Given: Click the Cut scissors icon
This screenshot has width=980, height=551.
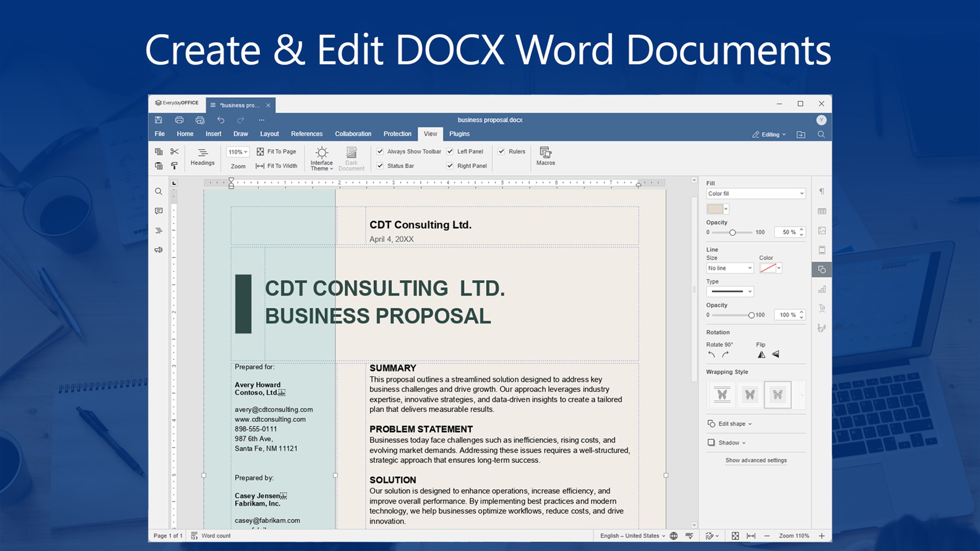Looking at the screenshot, I should tap(174, 152).
